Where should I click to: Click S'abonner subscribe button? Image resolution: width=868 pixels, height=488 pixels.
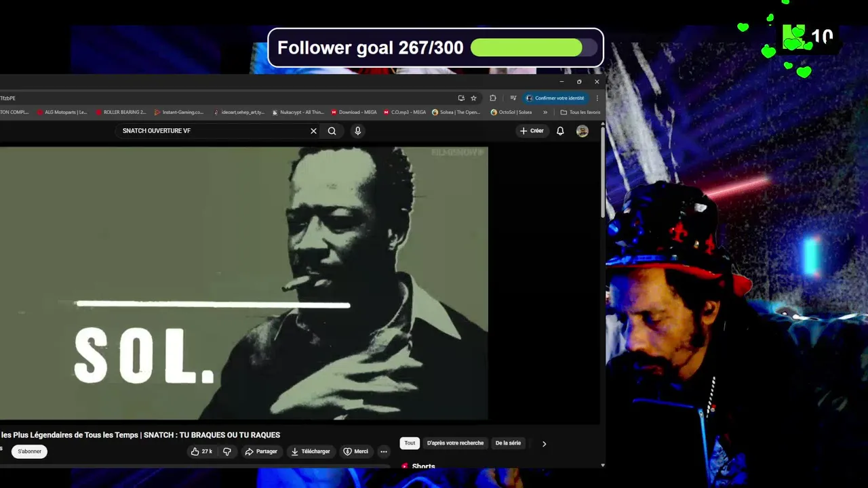(29, 451)
